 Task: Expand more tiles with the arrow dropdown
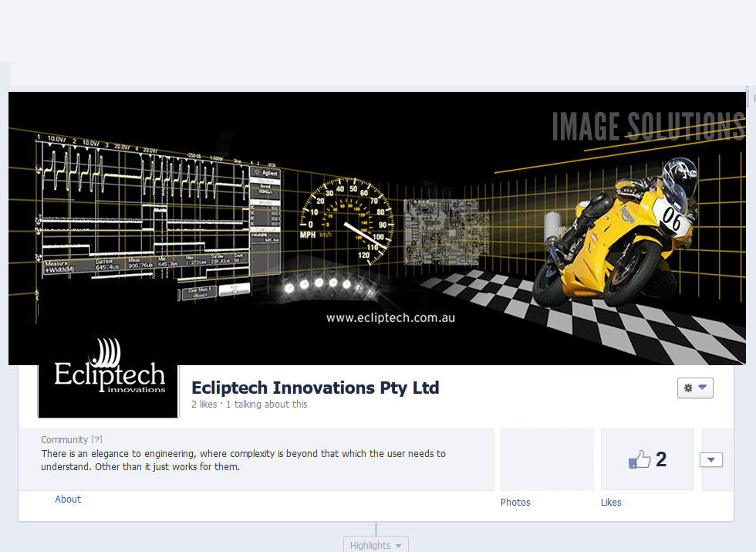(x=711, y=460)
